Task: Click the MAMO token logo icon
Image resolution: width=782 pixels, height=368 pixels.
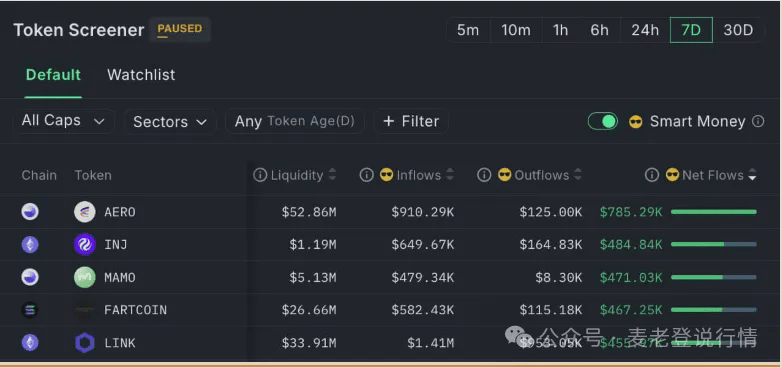Action: point(84,277)
